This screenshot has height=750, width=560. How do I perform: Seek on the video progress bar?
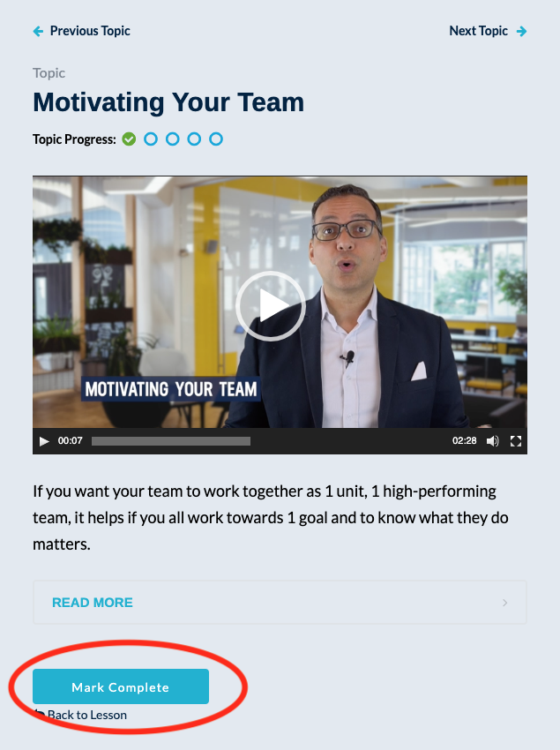click(x=171, y=441)
